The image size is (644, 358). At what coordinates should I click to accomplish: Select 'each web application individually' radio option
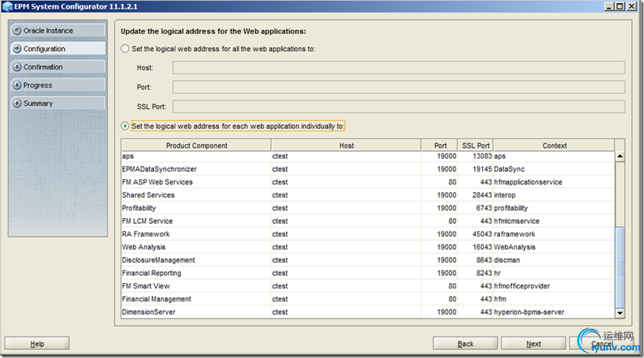(x=125, y=126)
